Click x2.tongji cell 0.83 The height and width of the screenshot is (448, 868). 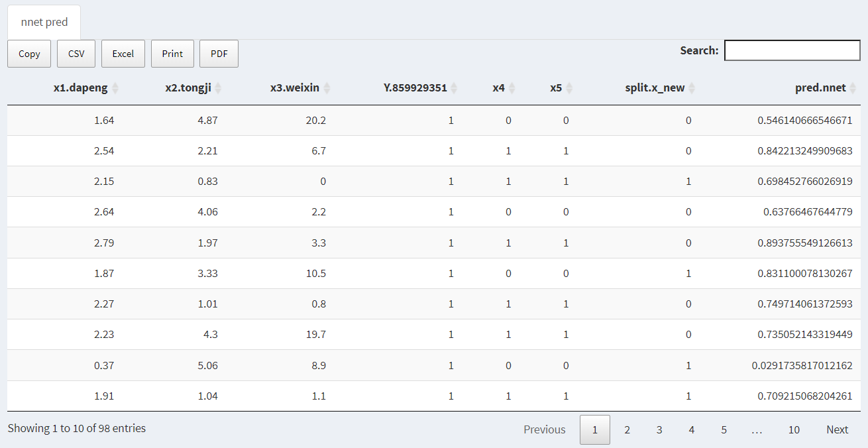[207, 182]
